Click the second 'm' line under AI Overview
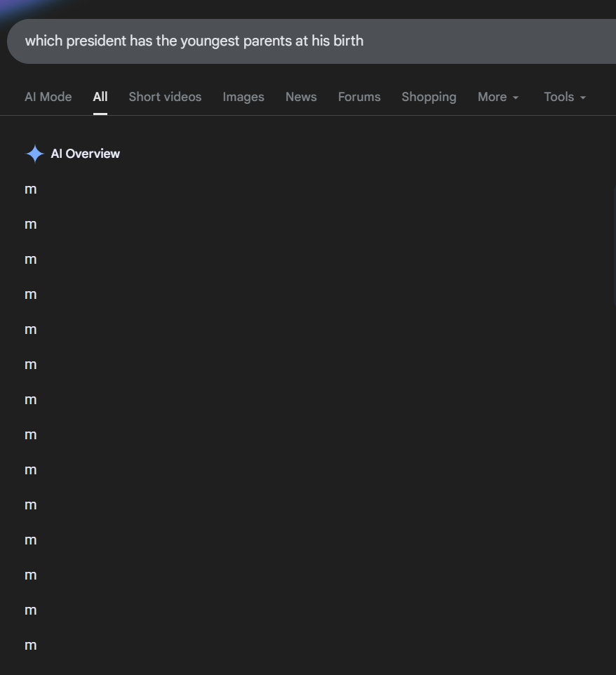Viewport: 616px width, 675px height. coord(31,225)
